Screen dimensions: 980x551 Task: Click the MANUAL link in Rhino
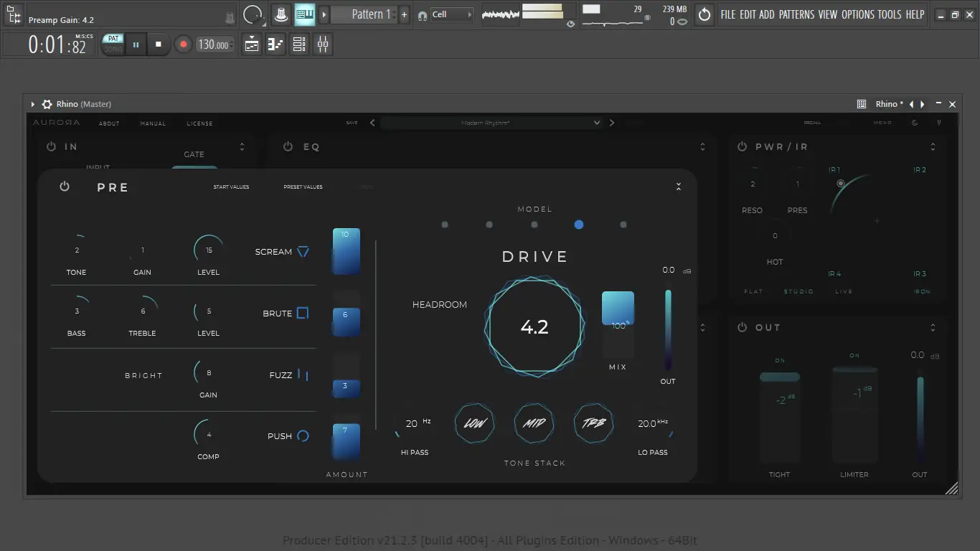(153, 123)
